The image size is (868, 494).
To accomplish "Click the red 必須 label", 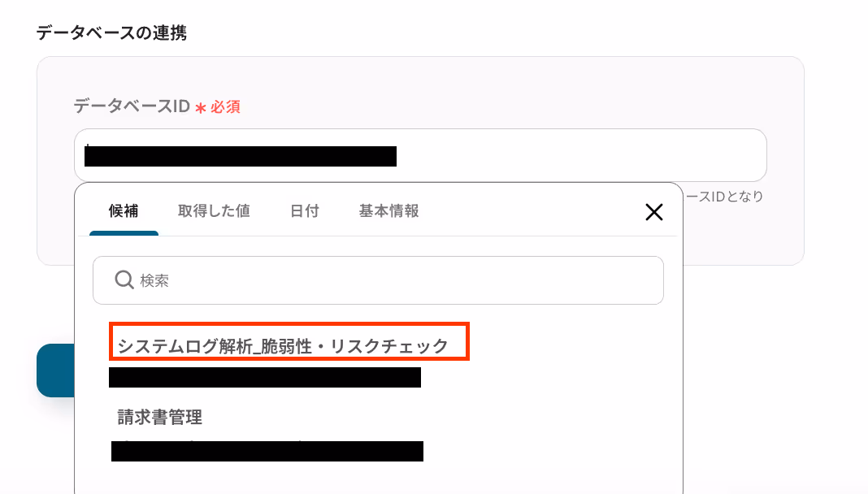I will [x=225, y=106].
